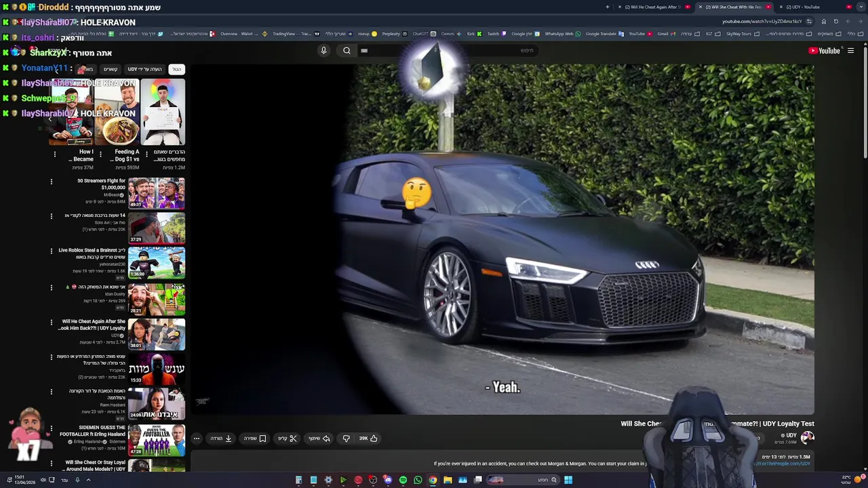Open the Raen Hasbani 24:09 video thumbnail

157,403
